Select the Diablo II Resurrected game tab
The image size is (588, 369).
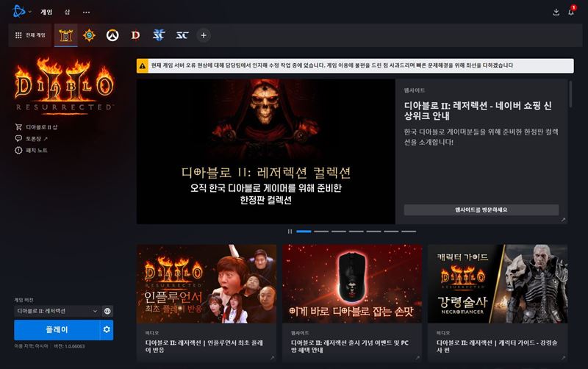66,35
